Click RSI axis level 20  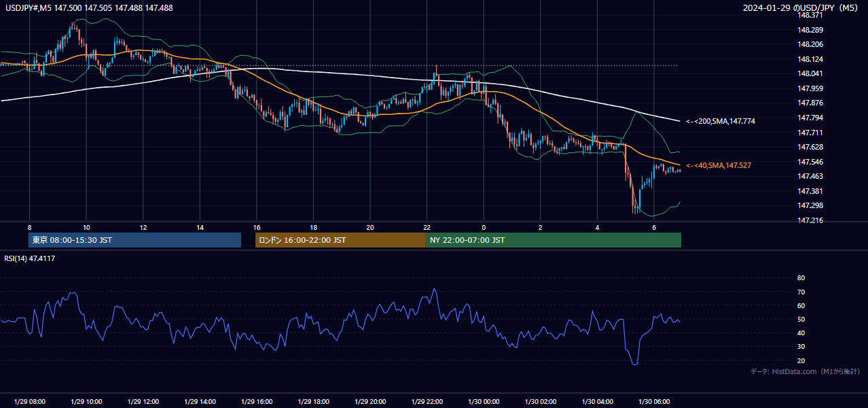click(801, 360)
